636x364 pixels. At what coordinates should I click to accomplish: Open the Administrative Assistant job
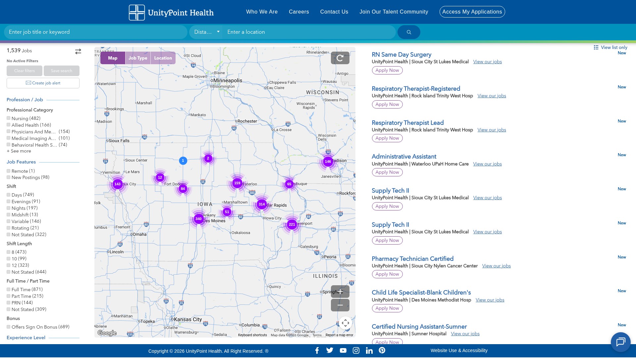coord(404,157)
